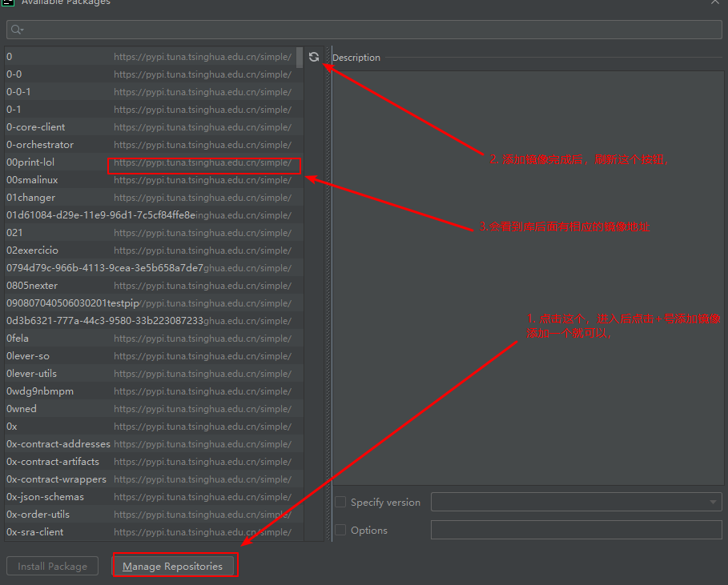Click the Description panel area
The image size is (728, 585).
(x=529, y=278)
